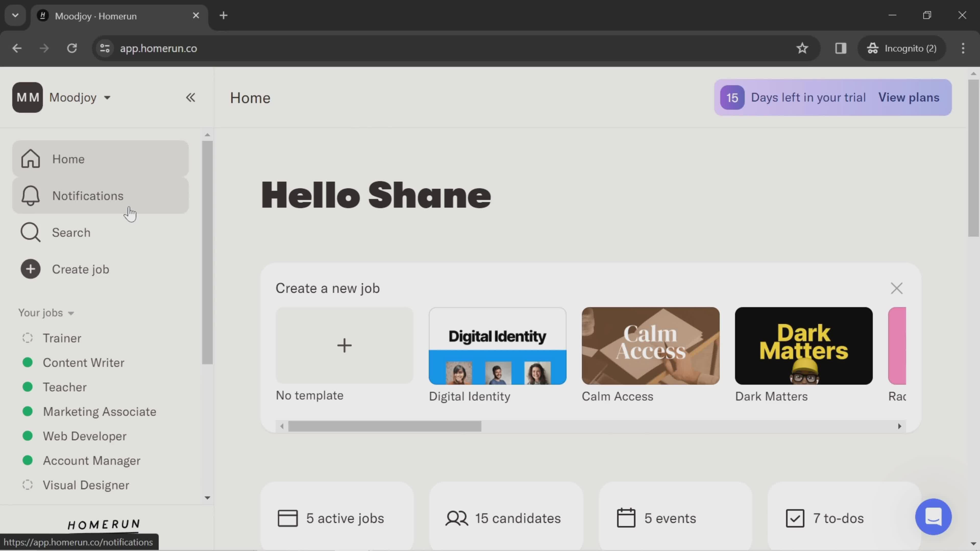
Task: Open a new browser tab
Action: tap(224, 16)
